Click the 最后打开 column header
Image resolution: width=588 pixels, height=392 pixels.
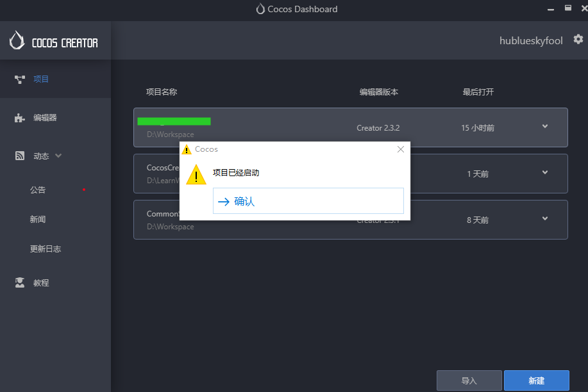(x=478, y=92)
